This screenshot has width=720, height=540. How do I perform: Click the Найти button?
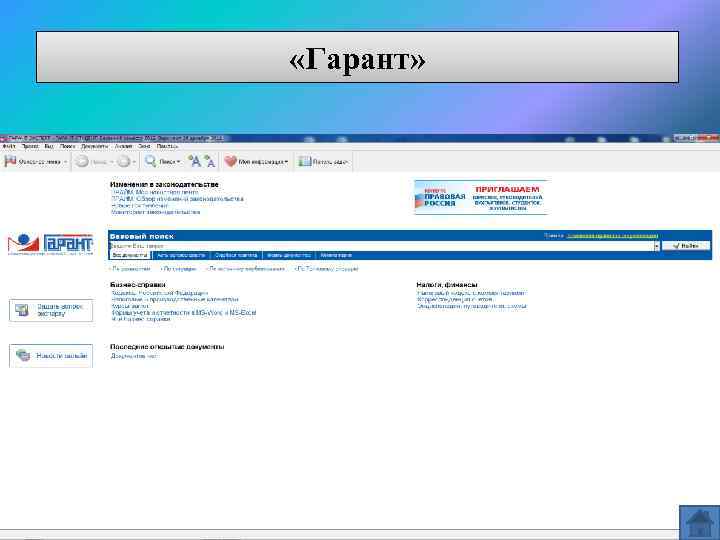click(686, 246)
